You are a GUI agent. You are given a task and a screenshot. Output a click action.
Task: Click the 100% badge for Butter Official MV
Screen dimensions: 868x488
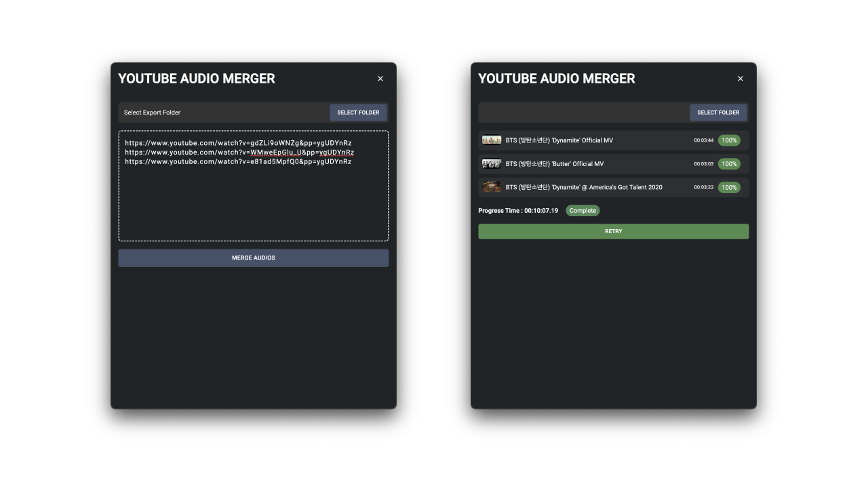click(x=729, y=164)
